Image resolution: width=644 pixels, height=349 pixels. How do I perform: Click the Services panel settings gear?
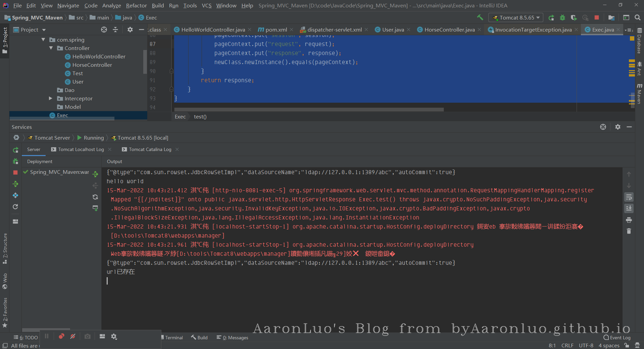pos(618,127)
